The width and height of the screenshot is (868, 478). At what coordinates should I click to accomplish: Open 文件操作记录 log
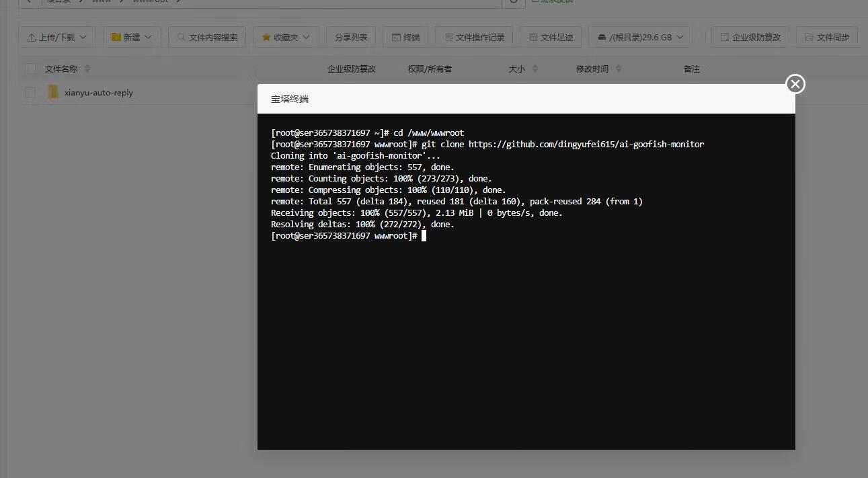[474, 37]
